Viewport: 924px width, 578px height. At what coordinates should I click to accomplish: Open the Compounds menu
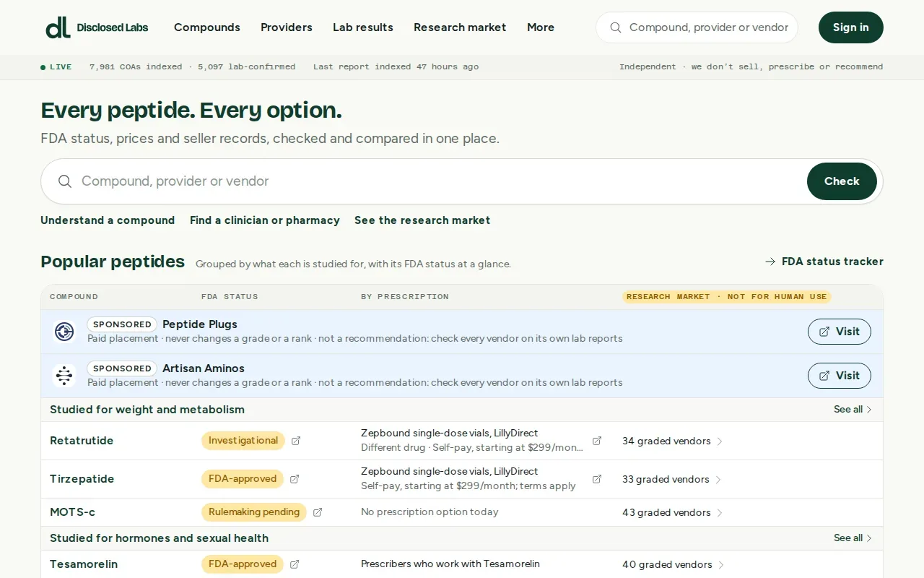point(207,27)
